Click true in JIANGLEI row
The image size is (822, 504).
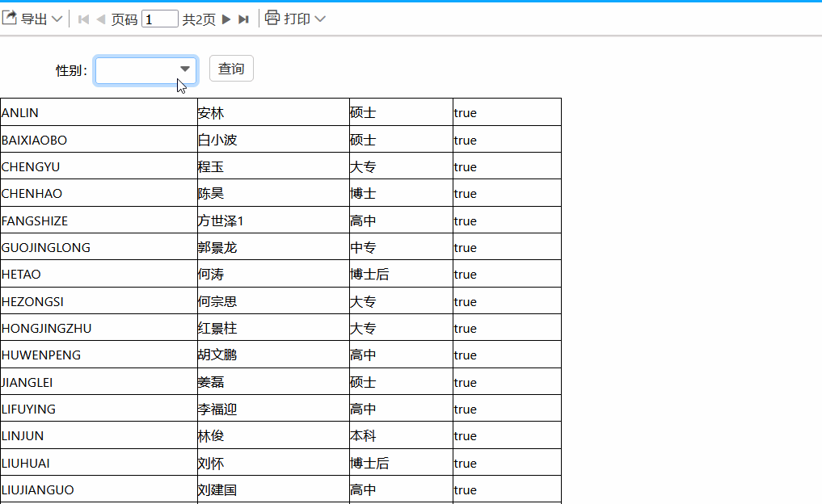coord(466,383)
